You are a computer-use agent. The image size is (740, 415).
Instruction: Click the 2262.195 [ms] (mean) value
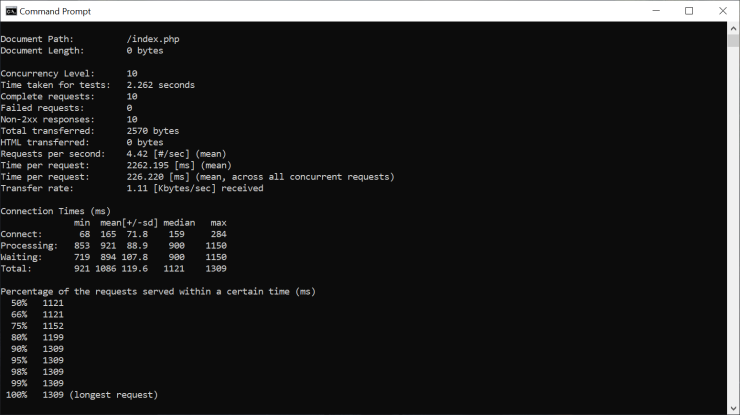(x=179, y=165)
